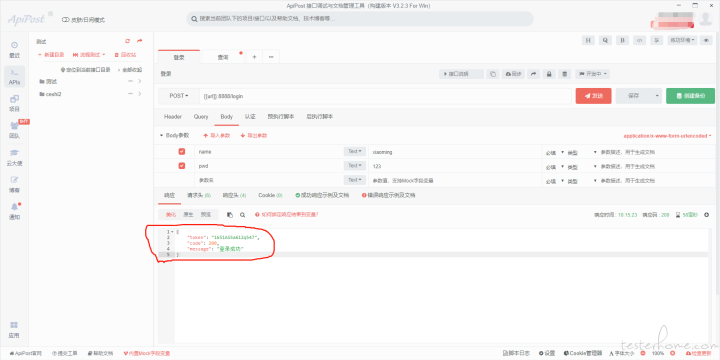720x360 pixels.
Task: Open the 通知 notifications bell icon
Action: 14,211
